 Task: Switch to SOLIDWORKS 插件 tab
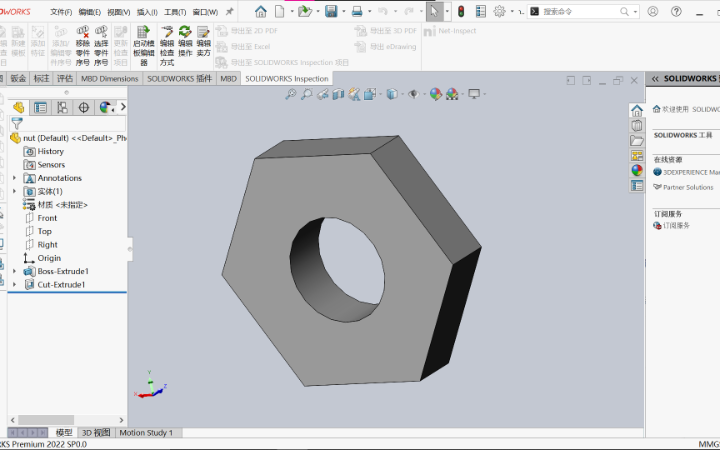click(179, 79)
